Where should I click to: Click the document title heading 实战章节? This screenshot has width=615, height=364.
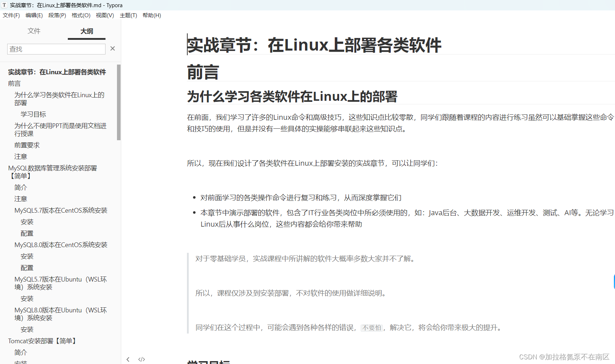(314, 45)
